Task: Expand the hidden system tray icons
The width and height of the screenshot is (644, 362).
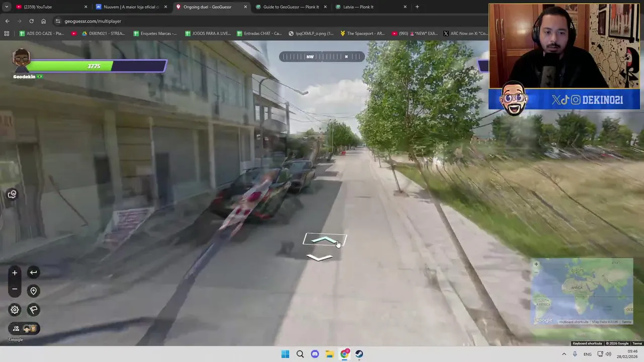Action: coord(563,354)
